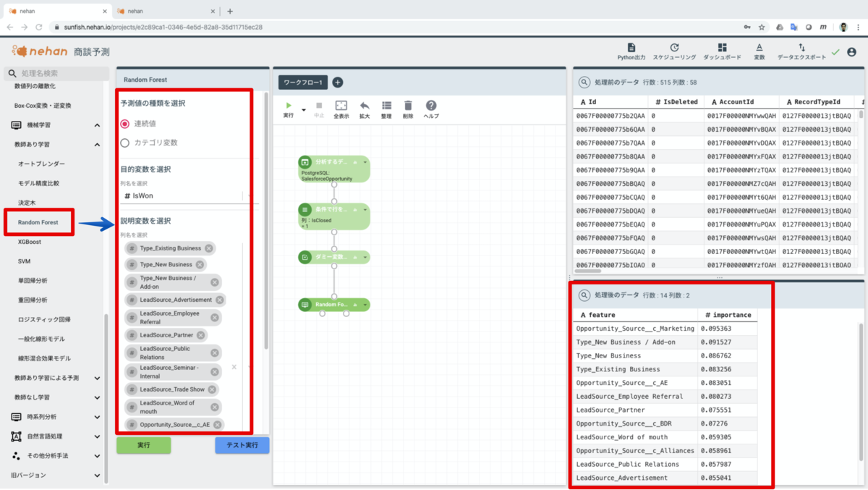Expand 教師あり学習による予測 section
Viewport: 868px width, 490px height.
[97, 378]
